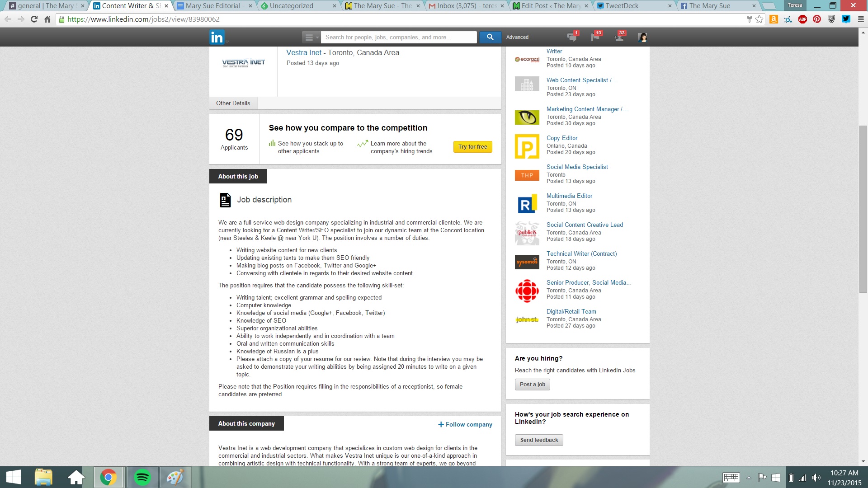Open the LinkedIn messages icon
The image size is (868, 488).
click(571, 38)
